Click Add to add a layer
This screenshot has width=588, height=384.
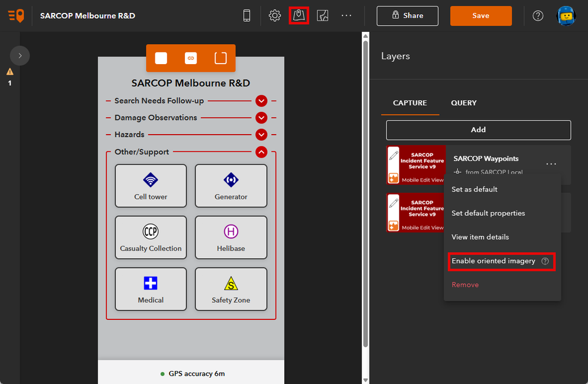point(479,129)
